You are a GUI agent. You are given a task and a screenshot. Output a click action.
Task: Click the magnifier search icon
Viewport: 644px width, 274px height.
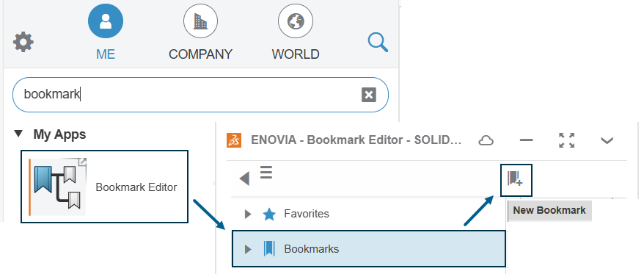378,43
